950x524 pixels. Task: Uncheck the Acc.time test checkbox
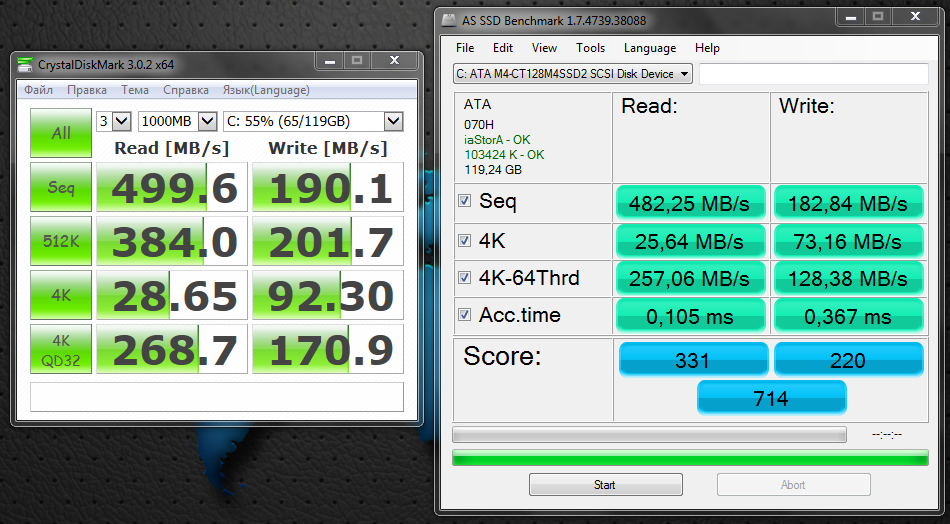pos(465,314)
